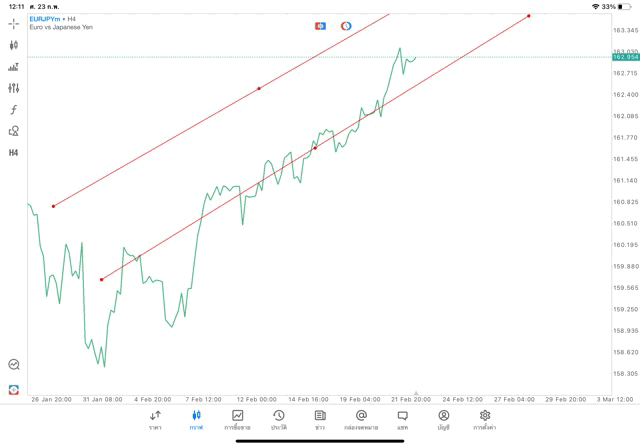
Task: Switch to the การซื้อขาย (Trade) tab
Action: pos(237,419)
